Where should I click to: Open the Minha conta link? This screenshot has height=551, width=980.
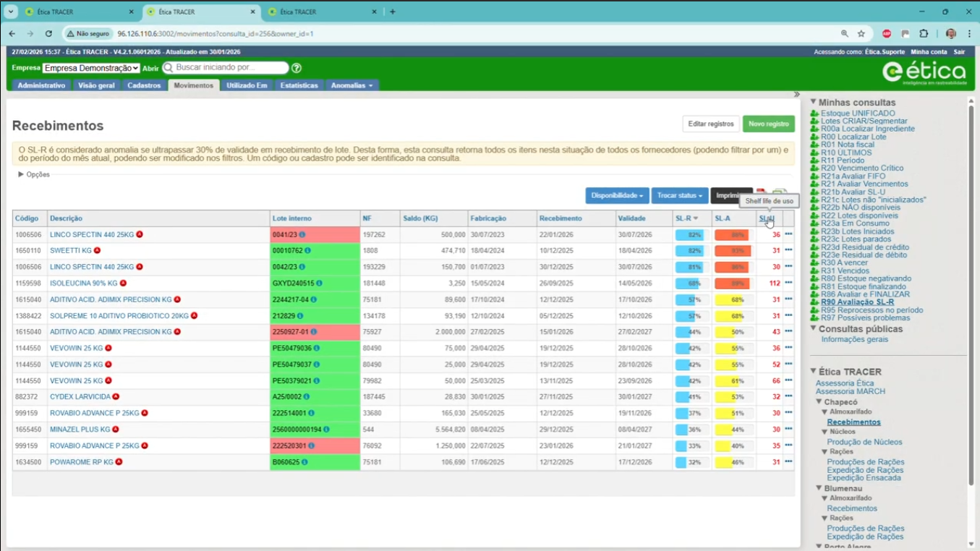point(929,52)
